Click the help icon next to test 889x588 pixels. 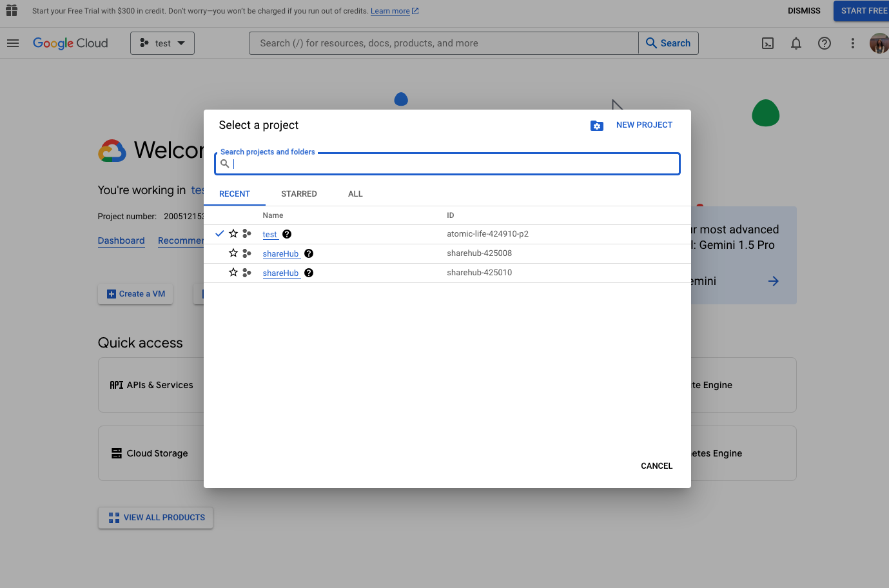coord(287,234)
